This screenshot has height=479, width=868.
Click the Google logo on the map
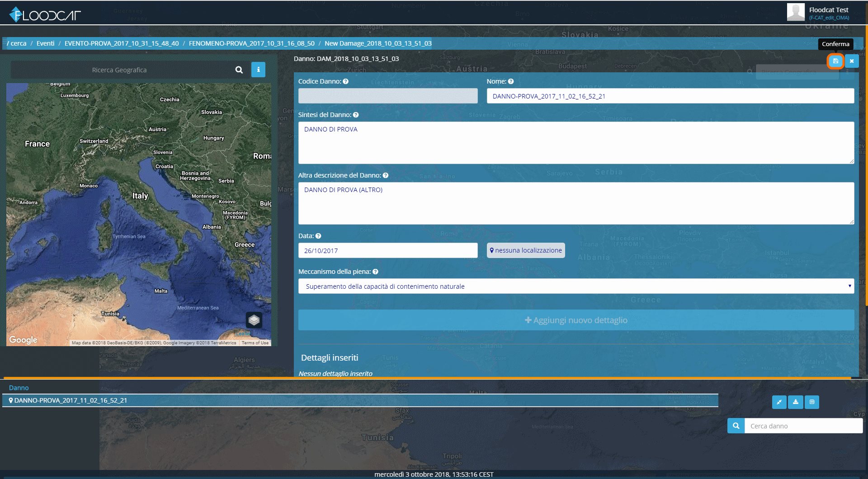[23, 340]
